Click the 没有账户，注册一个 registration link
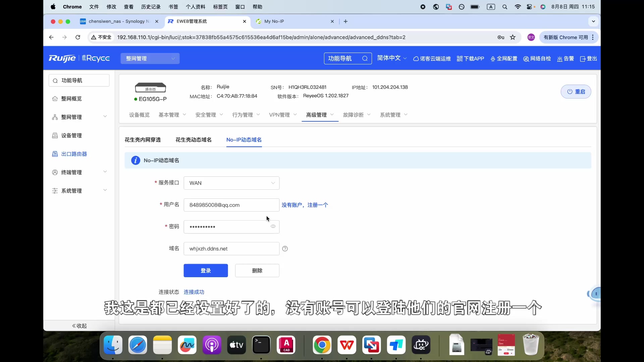Viewport: 644px width, 362px height. tap(305, 205)
